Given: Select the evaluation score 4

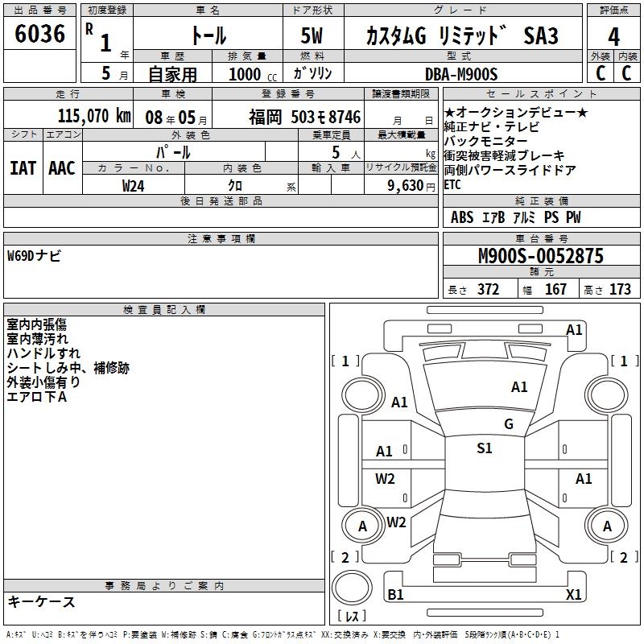Looking at the screenshot, I should click(x=613, y=35).
